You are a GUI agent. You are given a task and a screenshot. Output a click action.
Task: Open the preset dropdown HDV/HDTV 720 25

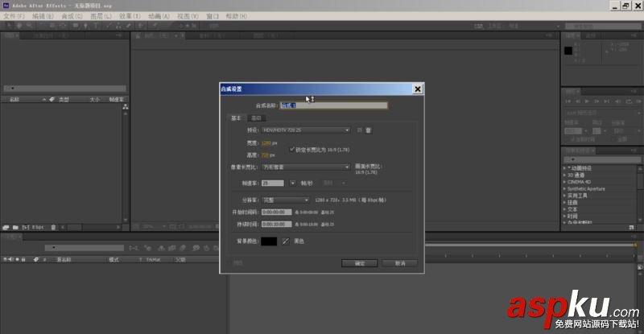point(306,130)
